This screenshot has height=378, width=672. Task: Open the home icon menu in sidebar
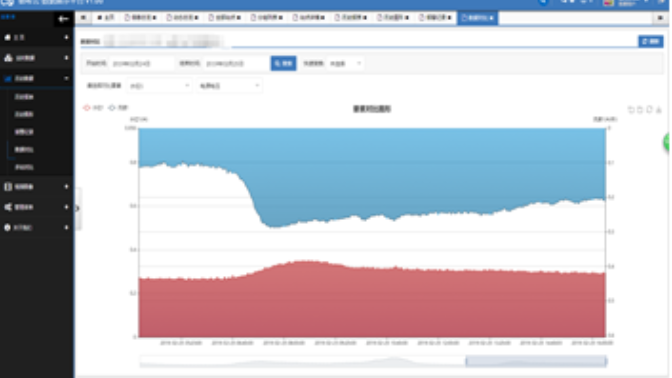pyautogui.click(x=36, y=38)
